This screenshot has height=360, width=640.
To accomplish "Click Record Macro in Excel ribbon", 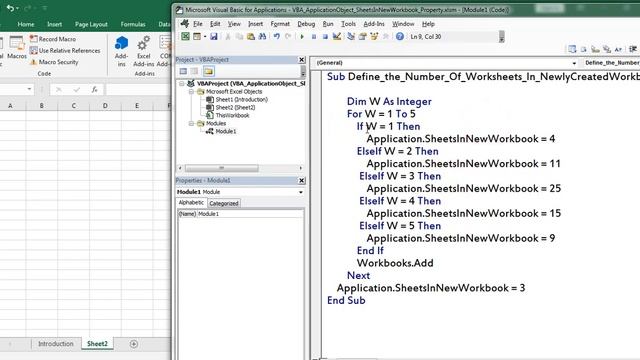I will tap(53, 39).
